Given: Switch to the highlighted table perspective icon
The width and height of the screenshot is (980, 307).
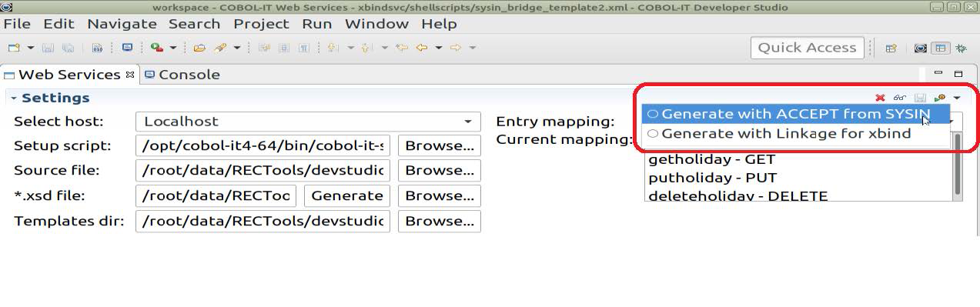Looking at the screenshot, I should click(940, 48).
